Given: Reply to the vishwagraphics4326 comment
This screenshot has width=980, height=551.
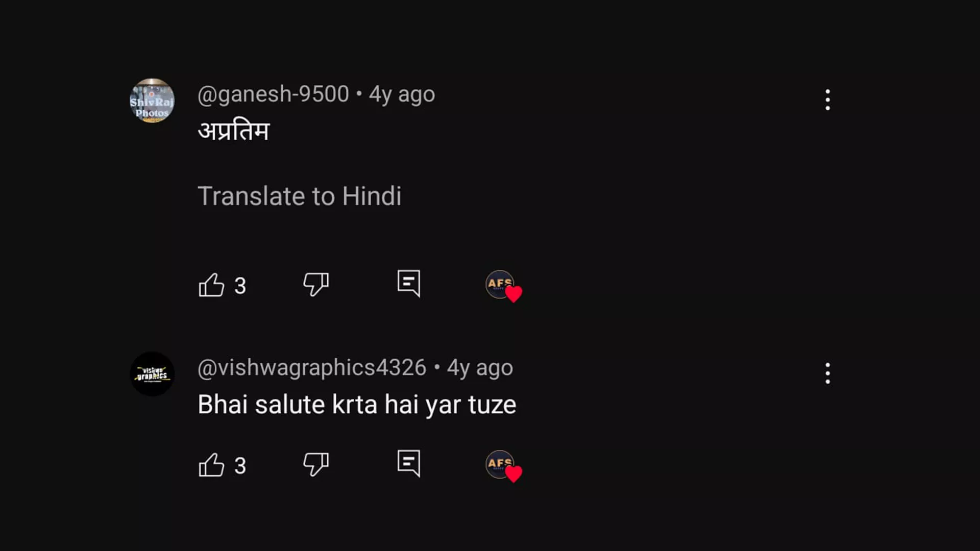Looking at the screenshot, I should (x=409, y=463).
